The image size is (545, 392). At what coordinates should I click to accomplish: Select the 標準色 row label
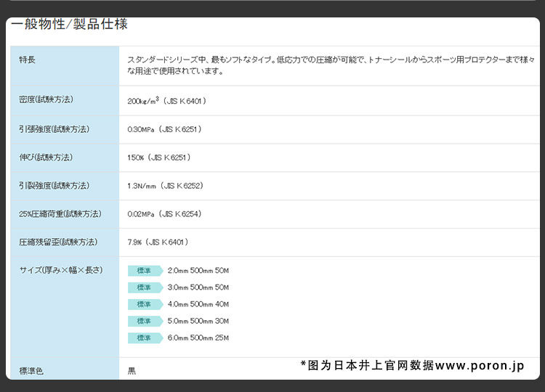(x=31, y=371)
